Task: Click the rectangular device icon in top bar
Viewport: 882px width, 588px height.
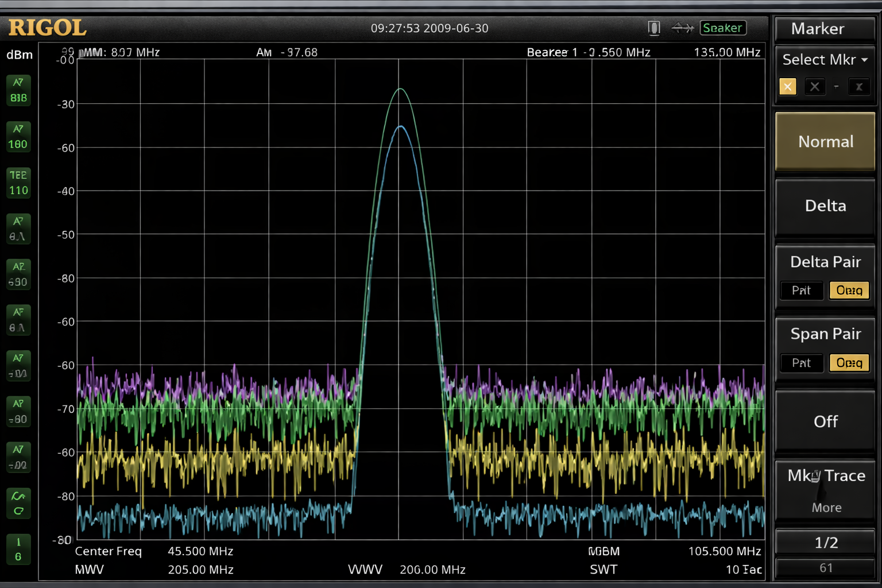Action: [653, 28]
